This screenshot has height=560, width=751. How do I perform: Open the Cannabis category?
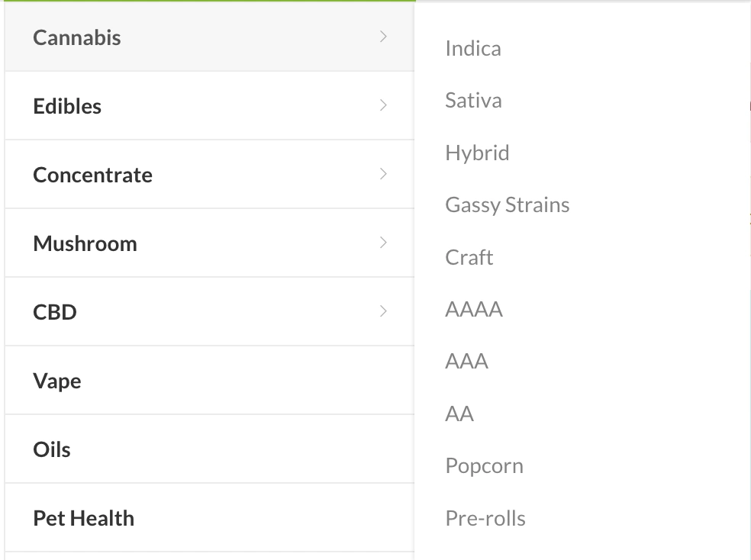pyautogui.click(x=77, y=37)
